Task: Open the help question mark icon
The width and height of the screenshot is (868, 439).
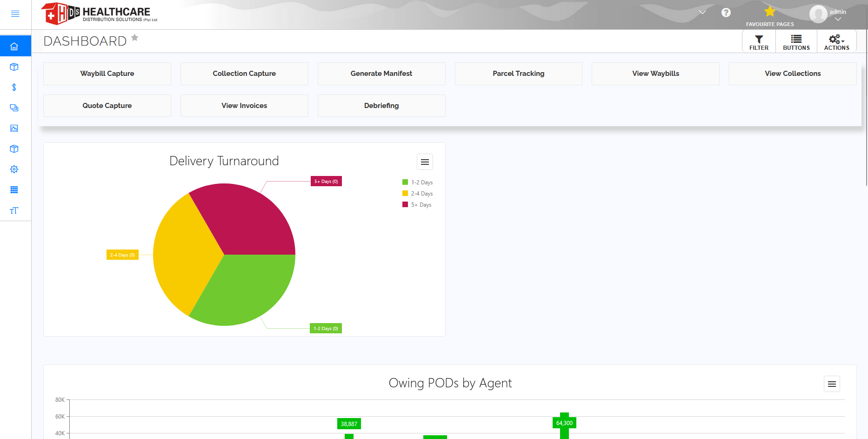Action: (x=726, y=13)
